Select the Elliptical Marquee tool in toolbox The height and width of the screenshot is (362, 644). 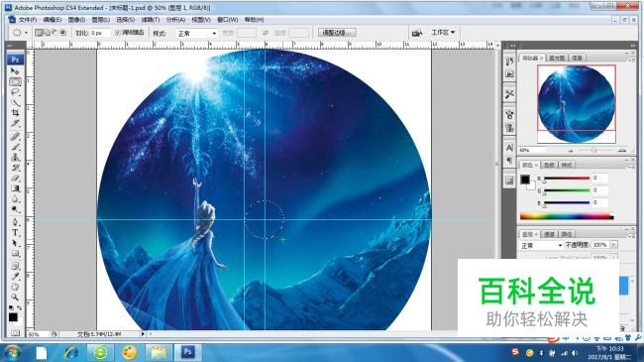[15, 81]
